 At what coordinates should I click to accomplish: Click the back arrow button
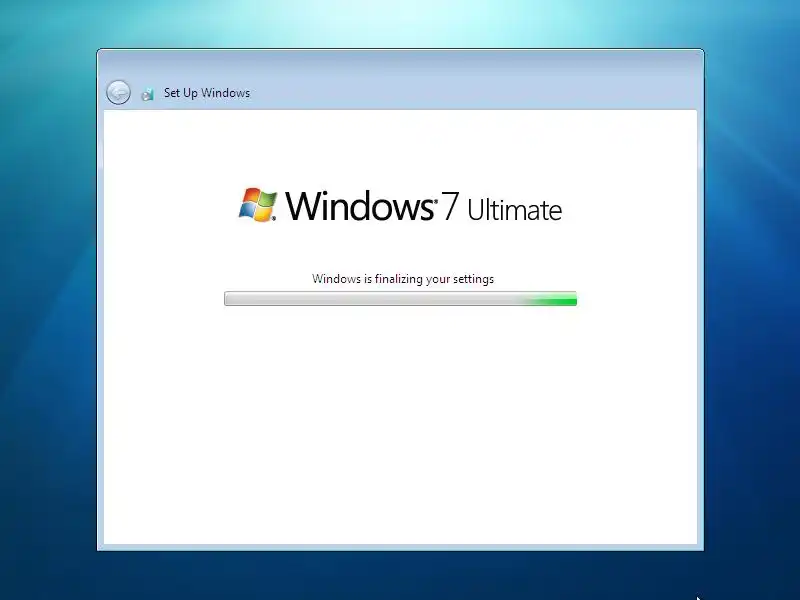coord(118,93)
